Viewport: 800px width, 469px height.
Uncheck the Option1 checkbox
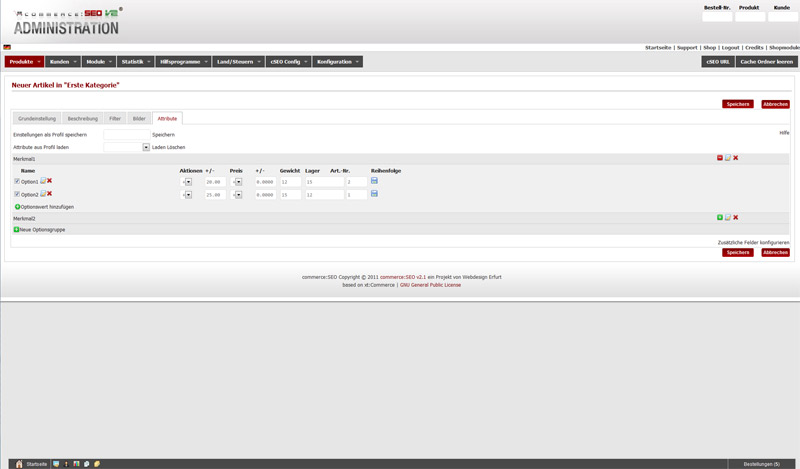pyautogui.click(x=17, y=182)
